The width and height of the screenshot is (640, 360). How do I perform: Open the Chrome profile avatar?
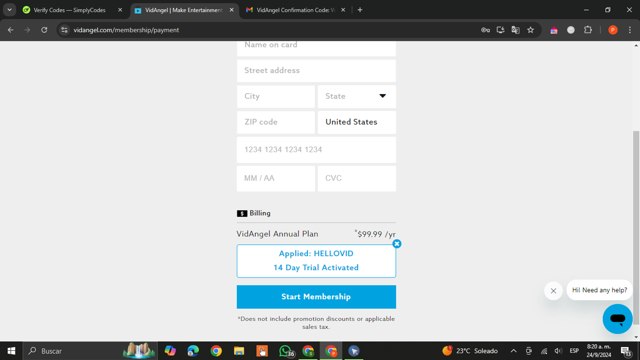(613, 30)
